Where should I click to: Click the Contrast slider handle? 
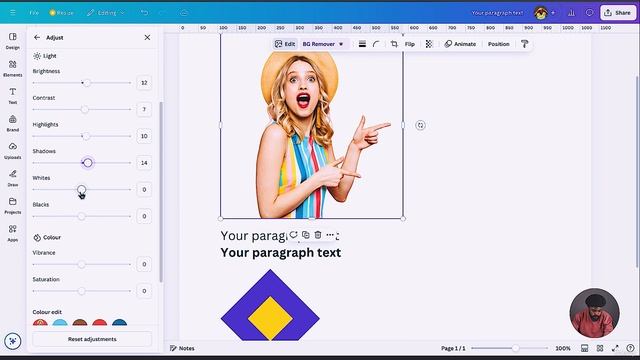tap(84, 109)
